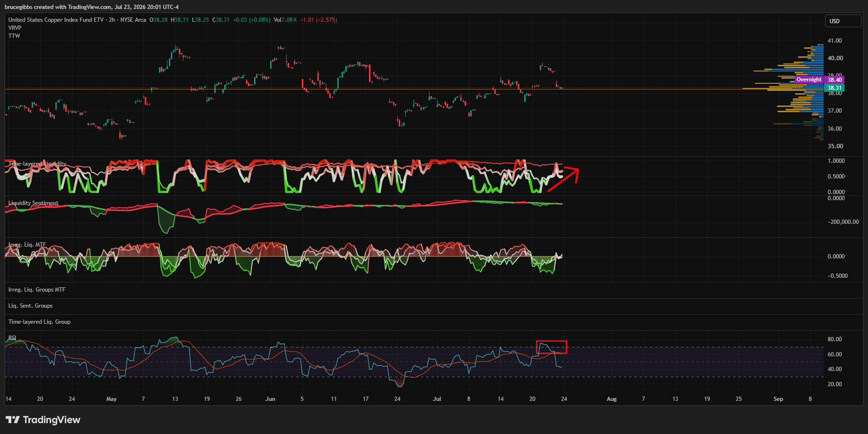The width and height of the screenshot is (868, 434).
Task: Click the 36.00 price axis level
Action: click(835, 129)
